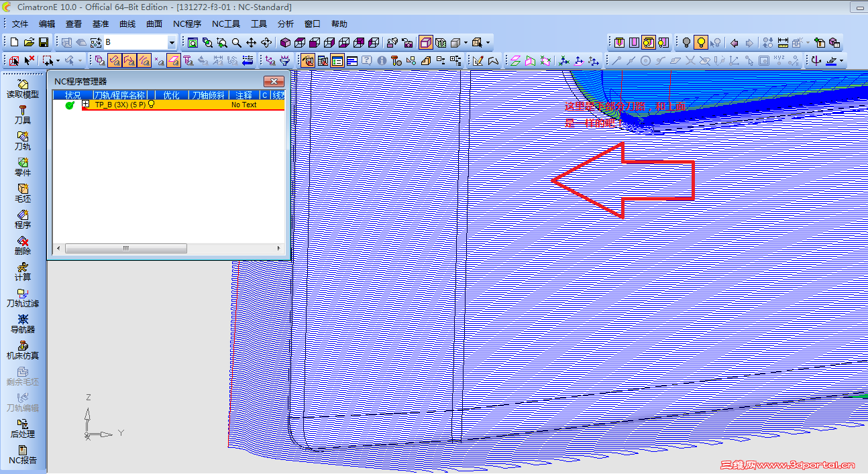Click the 导航器 navigator sidebar icon
This screenshot has width=868, height=474.
pyautogui.click(x=23, y=324)
